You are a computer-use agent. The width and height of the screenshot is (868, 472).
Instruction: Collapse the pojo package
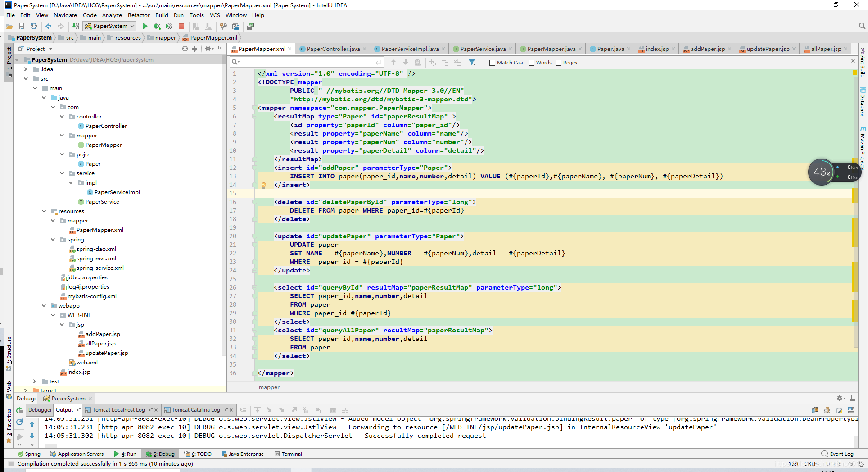[62, 154]
